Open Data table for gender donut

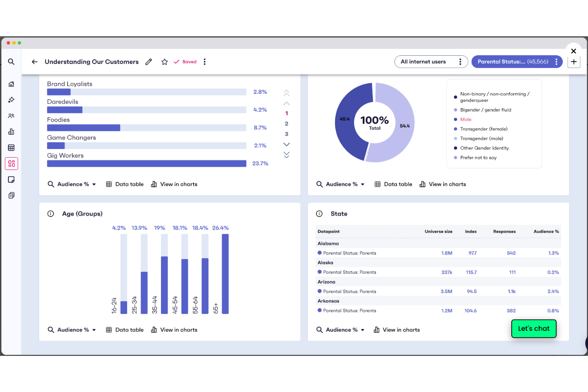point(393,184)
